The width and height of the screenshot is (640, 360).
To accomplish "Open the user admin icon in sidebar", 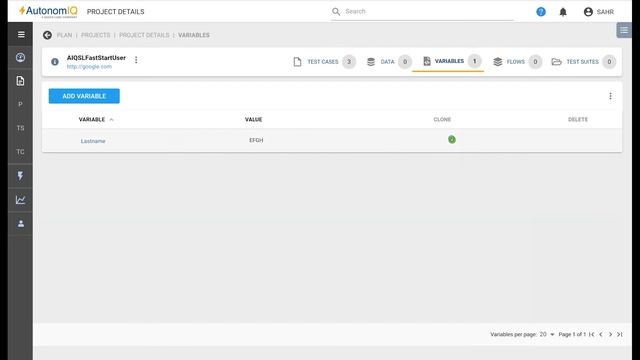I will 20,224.
